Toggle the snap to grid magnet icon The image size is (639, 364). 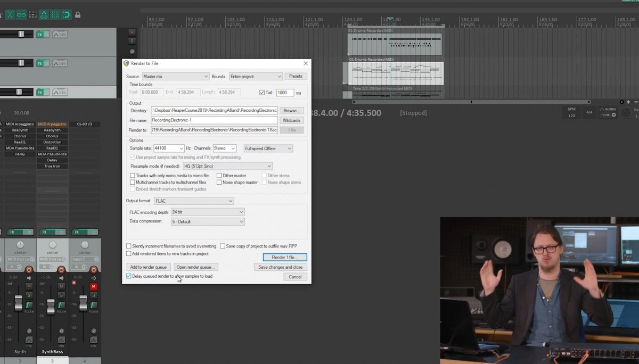tap(66, 15)
